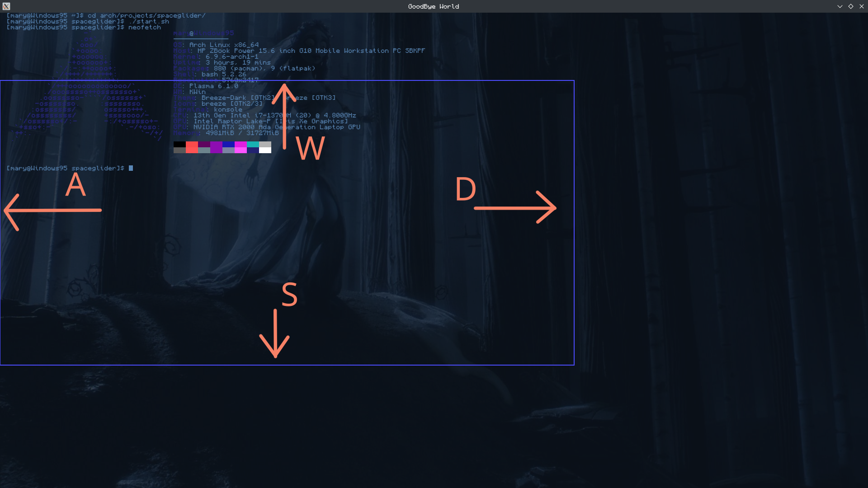Image resolution: width=868 pixels, height=488 pixels.
Task: Maximize the GoodBye World window
Action: [x=850, y=6]
